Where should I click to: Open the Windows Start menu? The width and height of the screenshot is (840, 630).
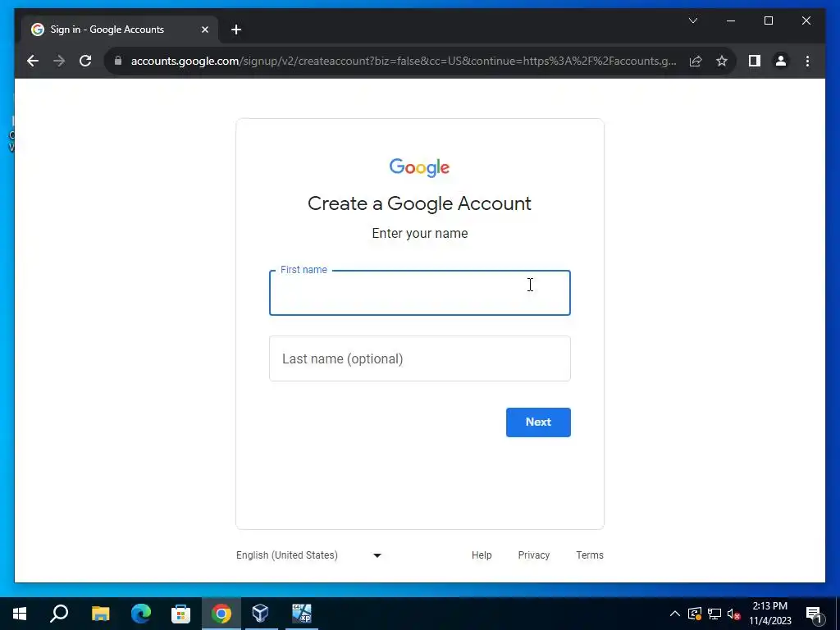click(20, 614)
